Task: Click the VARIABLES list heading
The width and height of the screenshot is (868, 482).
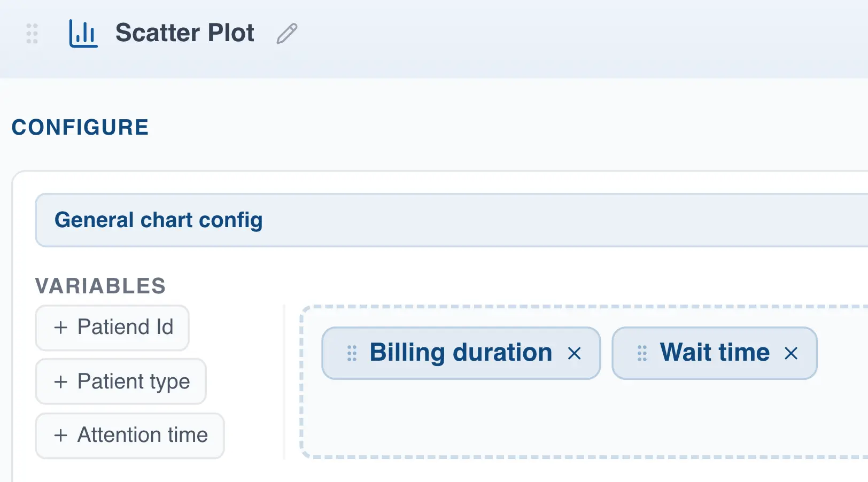Action: [x=100, y=286]
